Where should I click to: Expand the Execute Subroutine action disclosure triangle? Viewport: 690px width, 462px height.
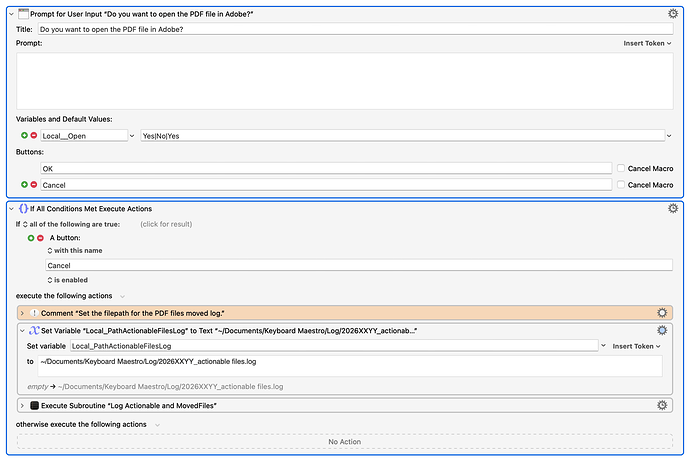coord(23,405)
